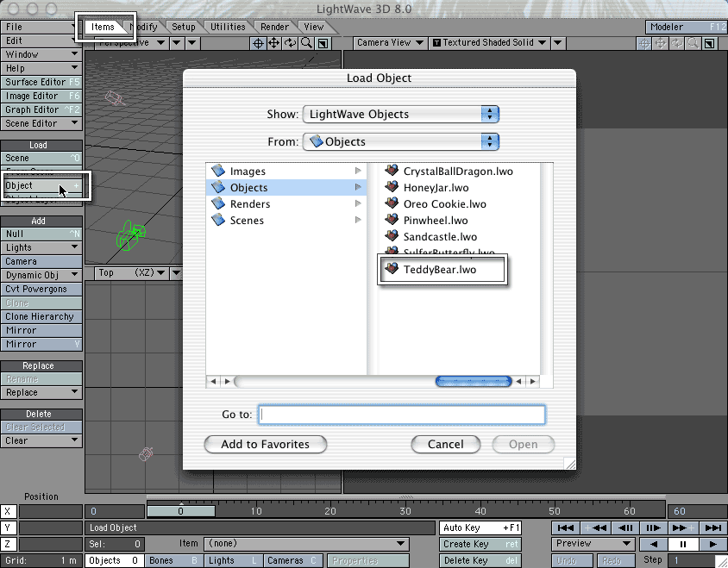The width and height of the screenshot is (728, 568).
Task: Toggle the X position axis button
Action: click(8, 511)
